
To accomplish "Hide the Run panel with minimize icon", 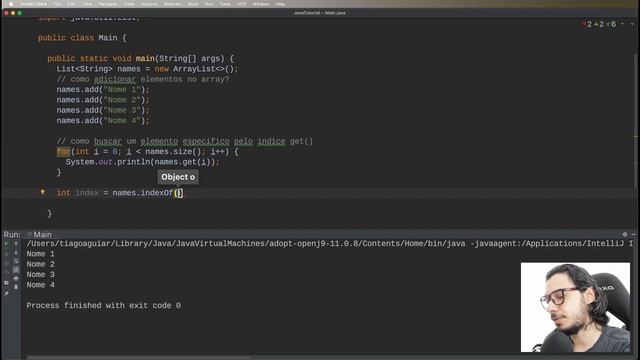I will pos(633,234).
